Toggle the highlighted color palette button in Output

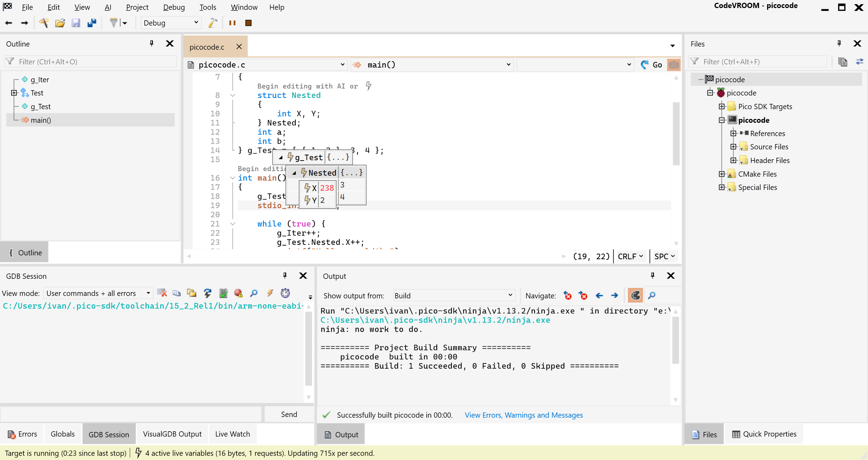click(635, 296)
